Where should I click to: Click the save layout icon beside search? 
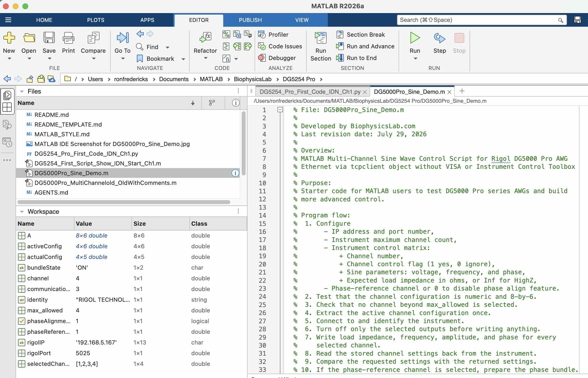pos(578,20)
